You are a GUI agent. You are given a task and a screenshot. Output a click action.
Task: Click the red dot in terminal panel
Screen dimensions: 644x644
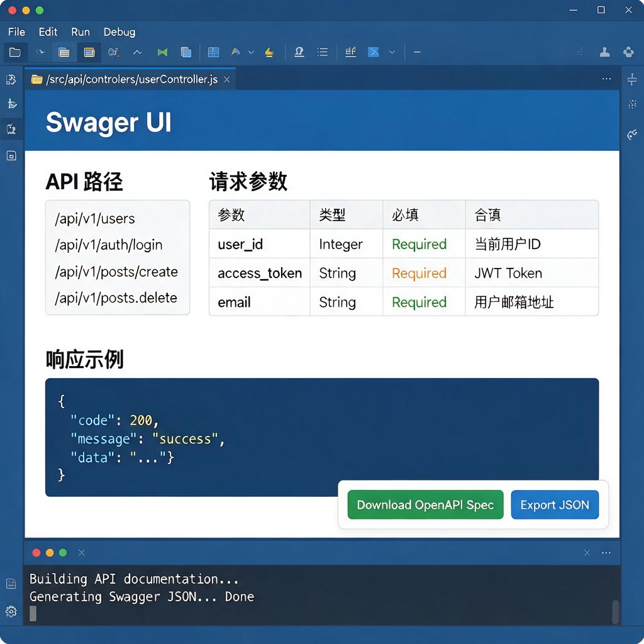point(36,553)
